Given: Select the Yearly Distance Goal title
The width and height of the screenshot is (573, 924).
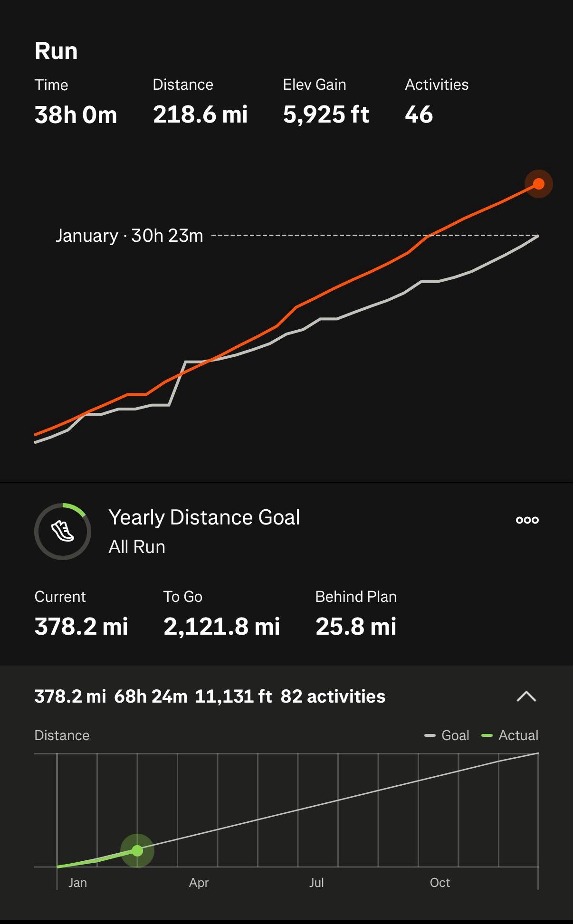Looking at the screenshot, I should 204,517.
